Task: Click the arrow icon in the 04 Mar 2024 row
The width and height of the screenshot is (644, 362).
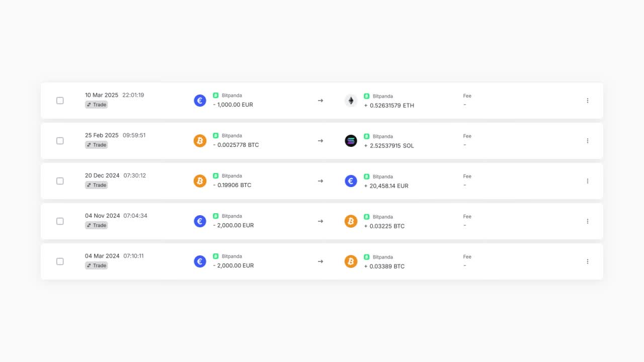Action: [320, 261]
